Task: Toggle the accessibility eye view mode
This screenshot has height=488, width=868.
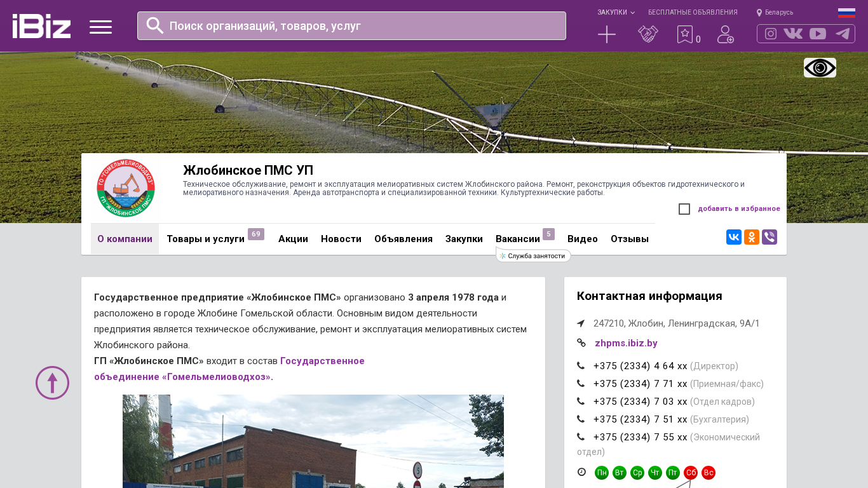Action: coord(820,67)
